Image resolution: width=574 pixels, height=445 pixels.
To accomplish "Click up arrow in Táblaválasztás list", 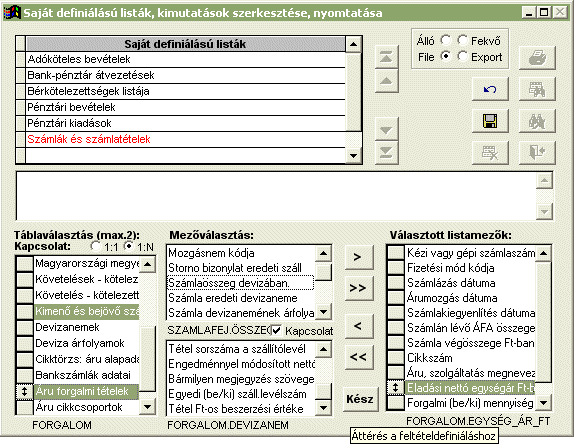I will [148, 264].
